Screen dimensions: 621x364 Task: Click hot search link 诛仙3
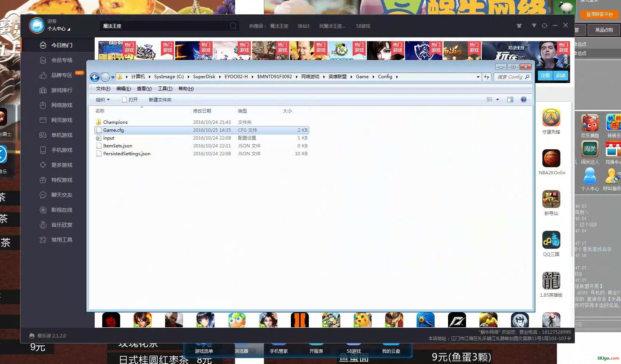click(304, 26)
